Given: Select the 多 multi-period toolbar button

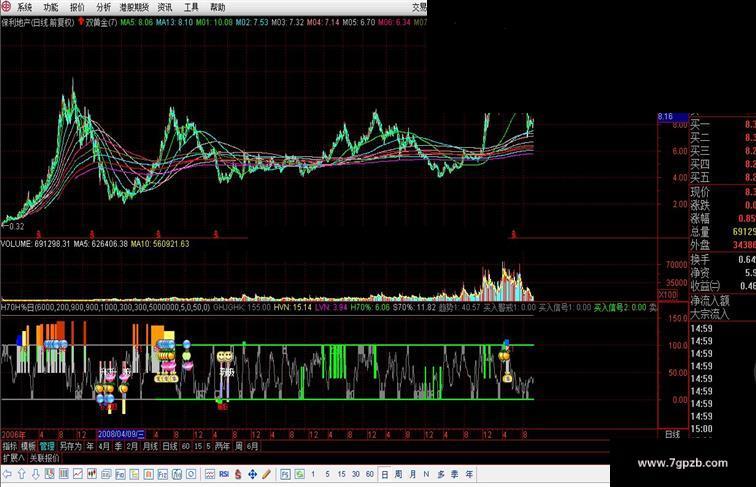Looking at the screenshot, I should (x=441, y=474).
